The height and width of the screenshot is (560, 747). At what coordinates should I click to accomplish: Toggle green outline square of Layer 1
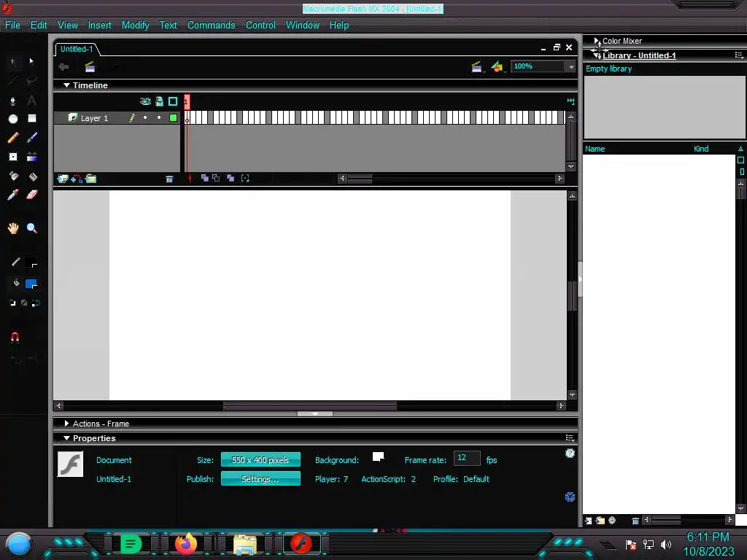174,117
